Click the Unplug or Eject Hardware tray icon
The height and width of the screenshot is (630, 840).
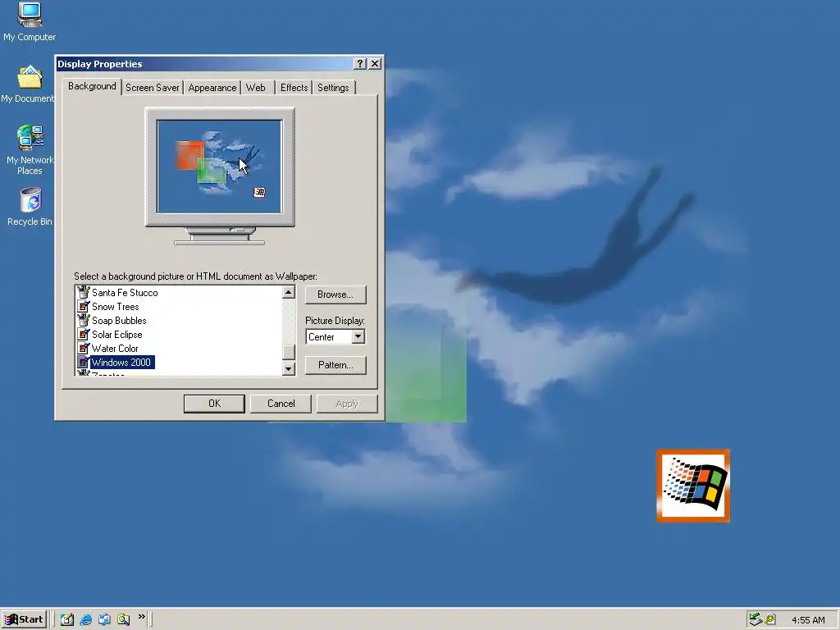pyautogui.click(x=756, y=619)
